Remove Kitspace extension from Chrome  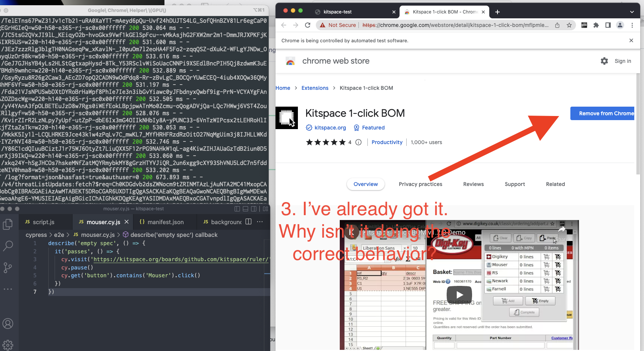(603, 113)
